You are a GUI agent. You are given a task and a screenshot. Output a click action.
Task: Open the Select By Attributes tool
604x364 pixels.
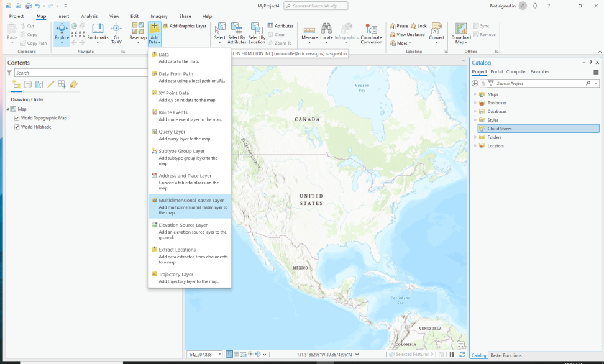237,33
